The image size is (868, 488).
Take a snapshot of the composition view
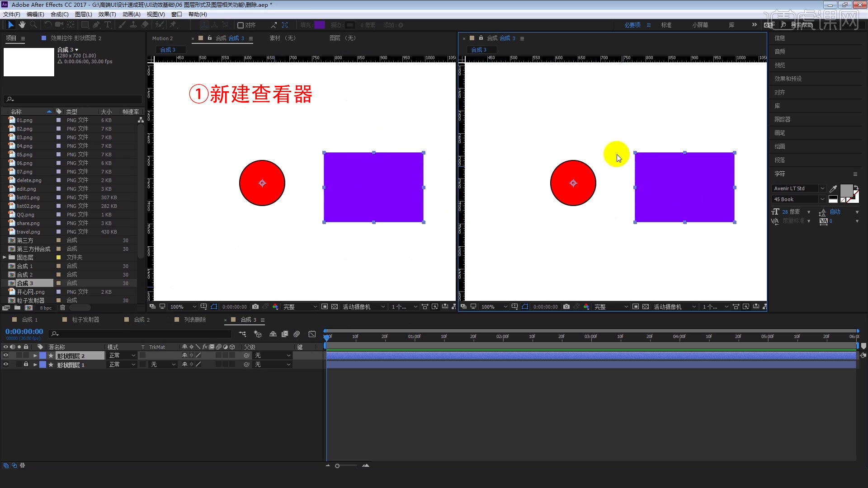255,306
